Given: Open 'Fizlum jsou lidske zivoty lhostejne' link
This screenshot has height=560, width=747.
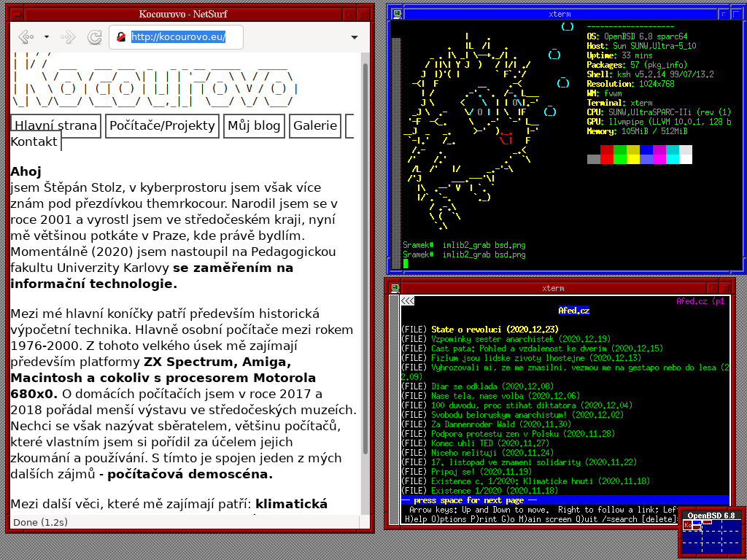Looking at the screenshot, I should coord(536,357).
